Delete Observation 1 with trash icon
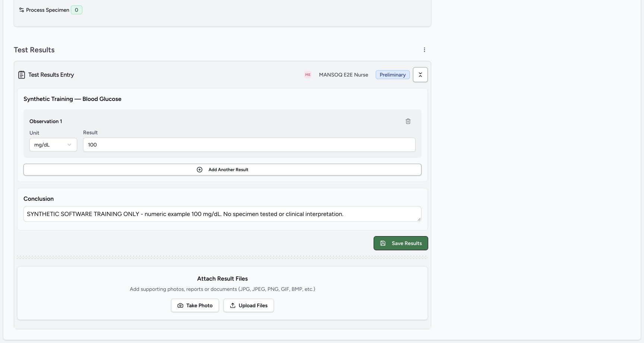The image size is (644, 343). 408,121
